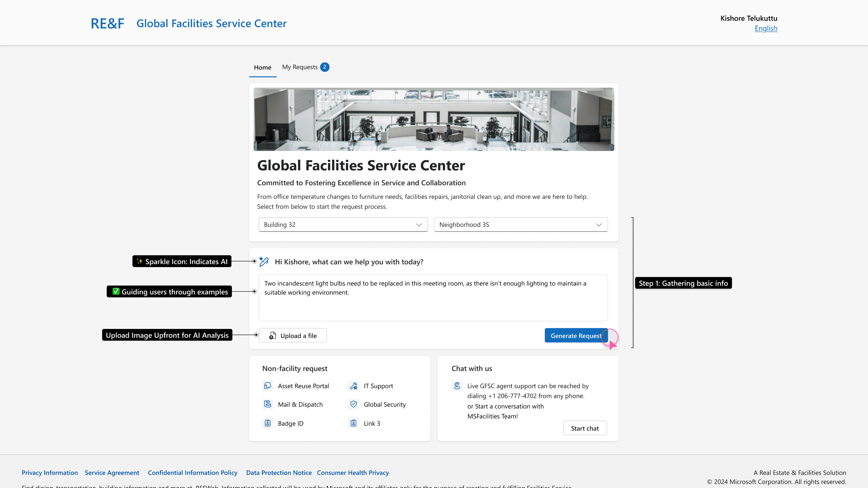868x488 pixels.
Task: Click the Mail & Dispatch icon
Action: pyautogui.click(x=268, y=404)
